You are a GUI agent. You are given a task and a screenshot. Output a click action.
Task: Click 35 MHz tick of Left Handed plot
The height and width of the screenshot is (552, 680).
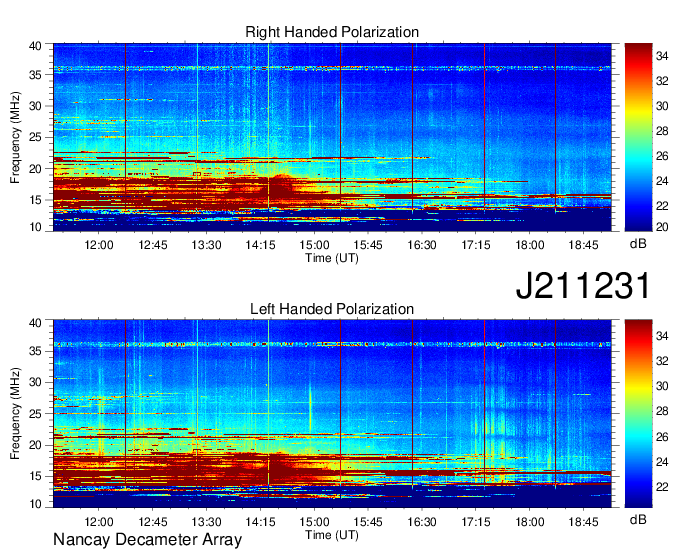pos(35,351)
